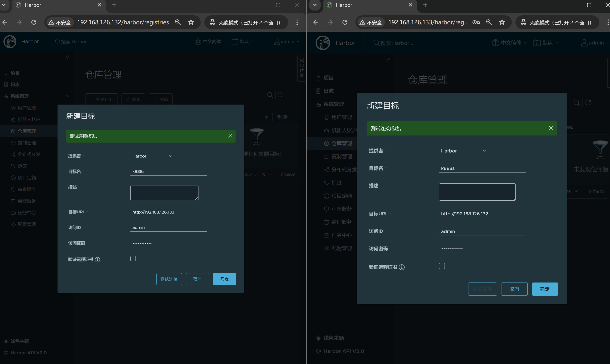Close success banner in right dialog
The image size is (610, 364).
click(x=551, y=128)
